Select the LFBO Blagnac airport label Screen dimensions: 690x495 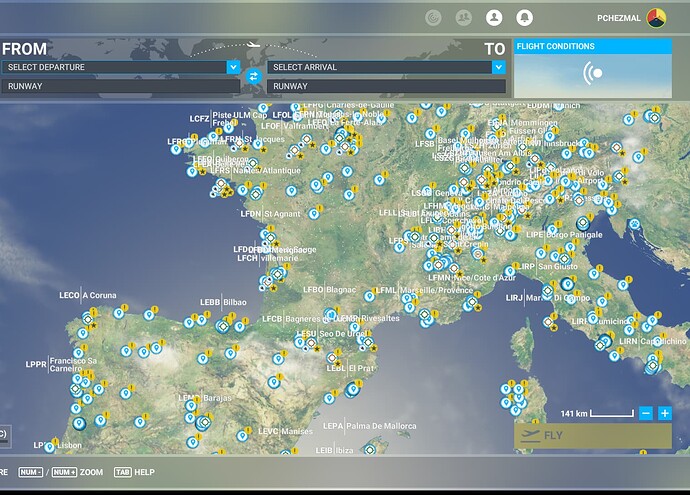coord(329,290)
